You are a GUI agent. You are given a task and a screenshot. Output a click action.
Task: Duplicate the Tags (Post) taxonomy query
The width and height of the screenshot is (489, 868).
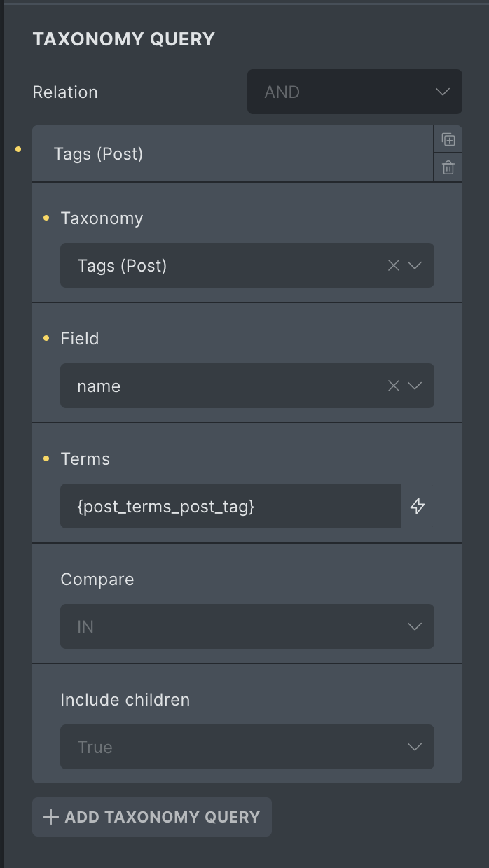[448, 140]
